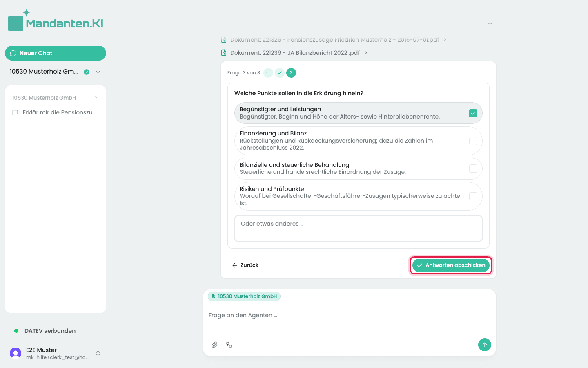Select the Bilanzielle und steuerliche Behandlung title

pyautogui.click(x=294, y=165)
